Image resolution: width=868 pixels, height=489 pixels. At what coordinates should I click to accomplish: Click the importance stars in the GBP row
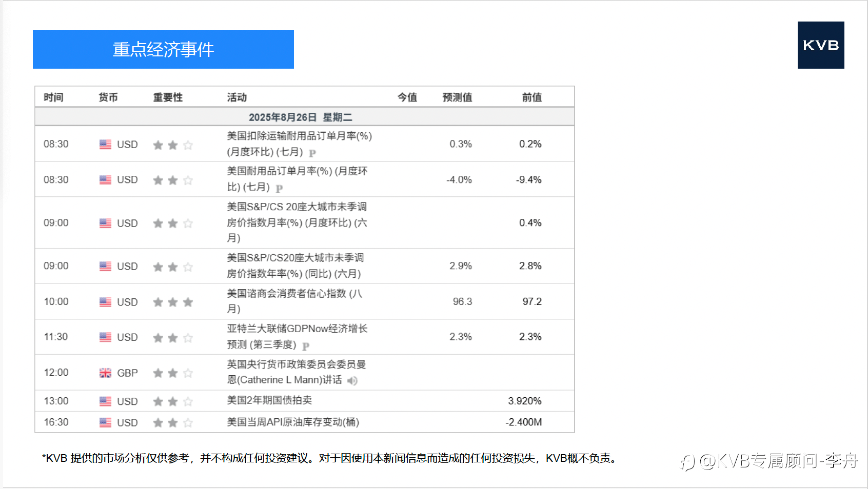[173, 373]
